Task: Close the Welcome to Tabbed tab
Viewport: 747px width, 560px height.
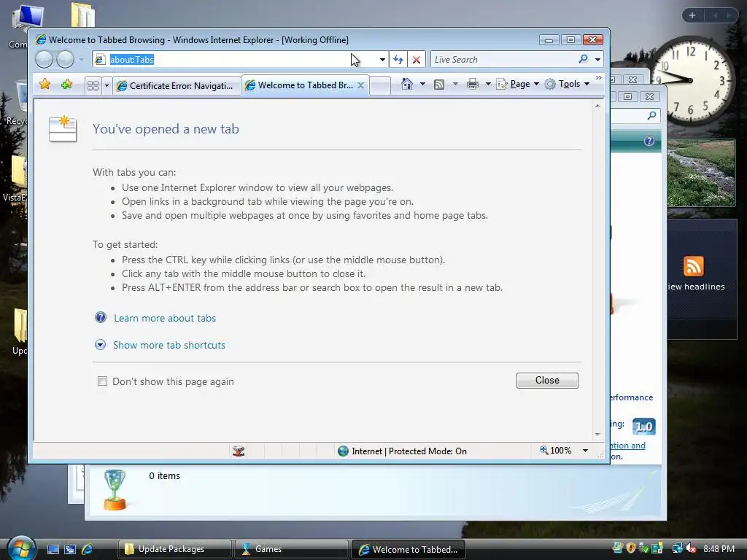Action: (360, 85)
